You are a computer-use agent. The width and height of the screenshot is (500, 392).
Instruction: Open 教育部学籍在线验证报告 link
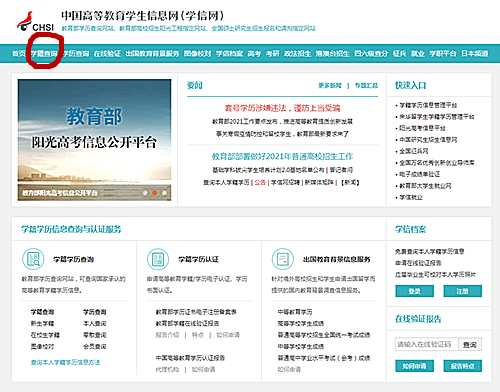pos(187,323)
